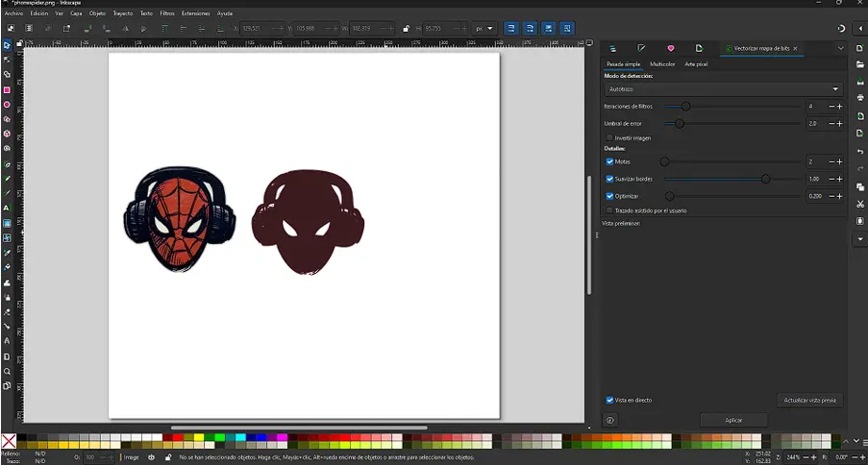
Task: Expand commands bar overflow arrow
Action: (859, 238)
